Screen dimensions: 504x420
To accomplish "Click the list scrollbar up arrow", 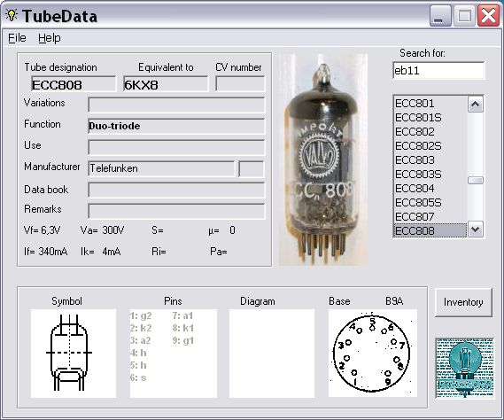I will pyautogui.click(x=476, y=105).
